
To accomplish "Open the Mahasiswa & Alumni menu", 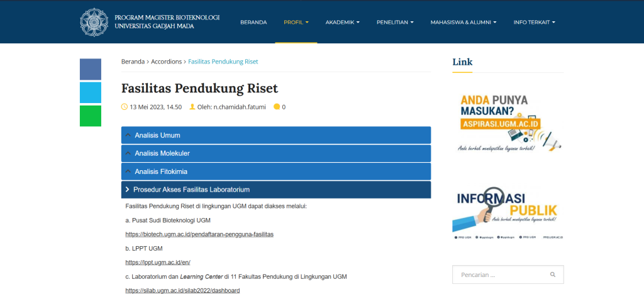I will [463, 22].
